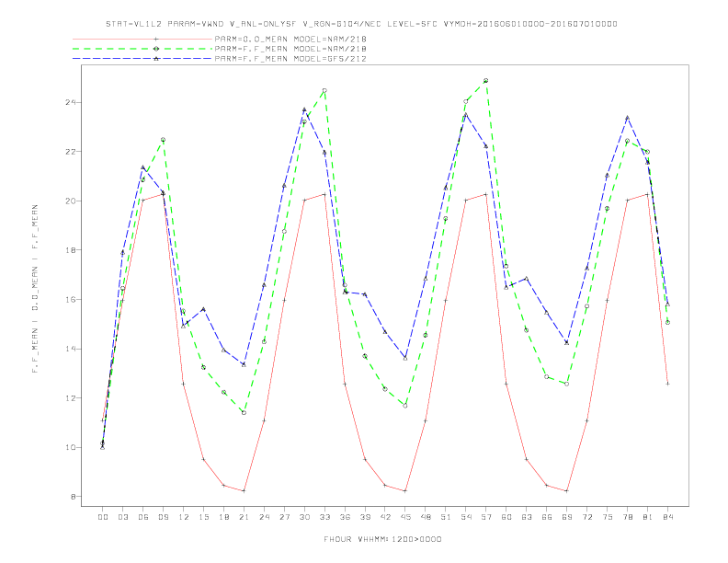Click y-axis tick value 20
Screen dimensions: 728x563
tap(70, 201)
